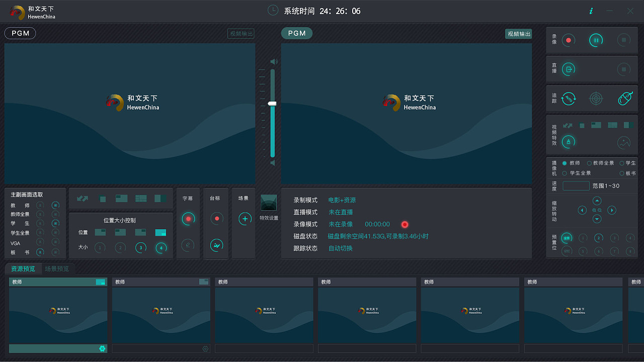Click 视频输出 button above left preview
The width and height of the screenshot is (644, 362).
pyautogui.click(x=241, y=34)
